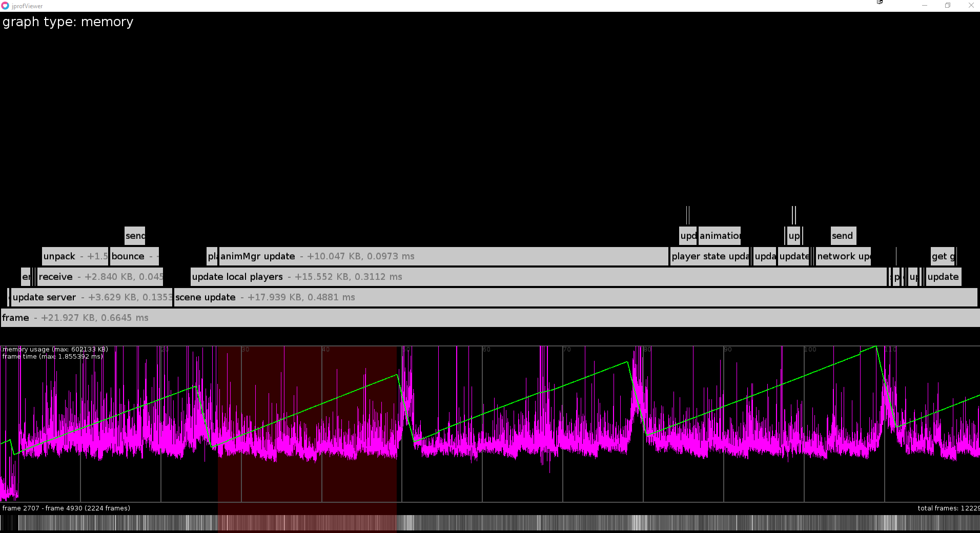Select the animation block
This screenshot has height=533, width=980.
(x=720, y=236)
